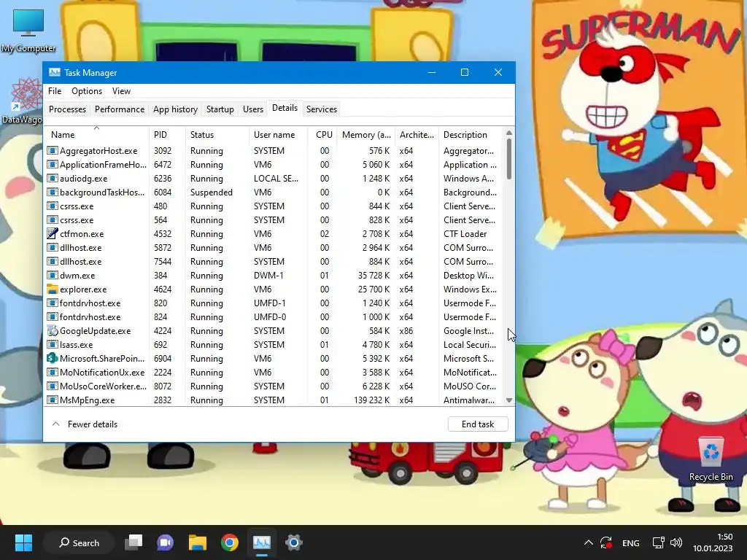Switch to the Performance tab
This screenshot has width=747, height=560.
pyautogui.click(x=120, y=109)
